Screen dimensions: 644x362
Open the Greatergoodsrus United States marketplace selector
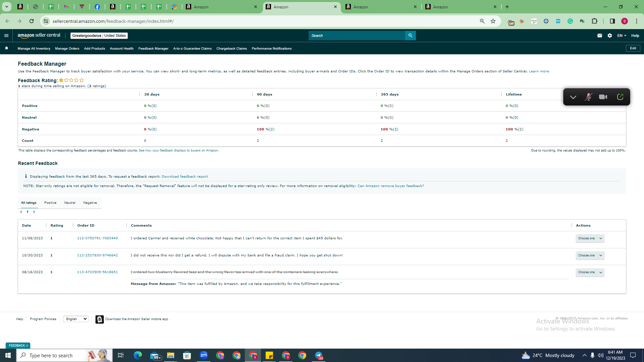[x=99, y=36]
